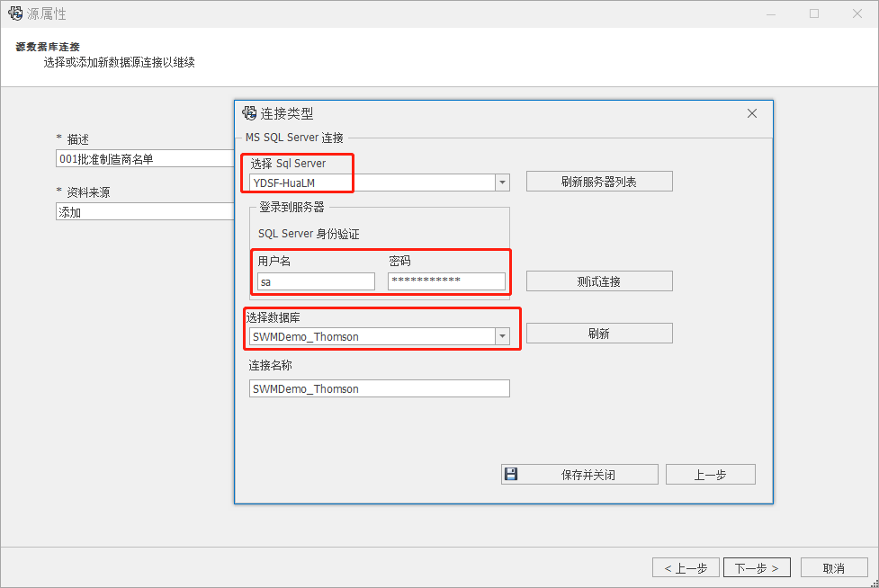Viewport: 879px width, 588px height.
Task: Click the 源属性 window title bar icon
Action: click(x=15, y=14)
